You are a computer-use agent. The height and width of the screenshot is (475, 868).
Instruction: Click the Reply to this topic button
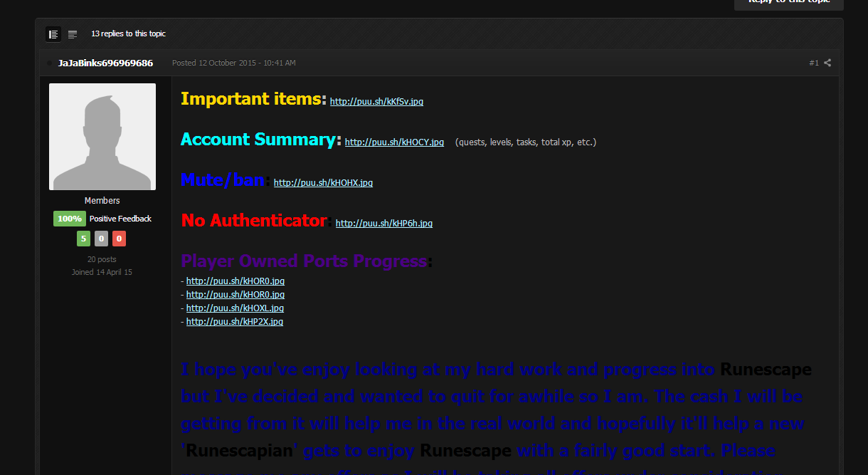point(789,3)
